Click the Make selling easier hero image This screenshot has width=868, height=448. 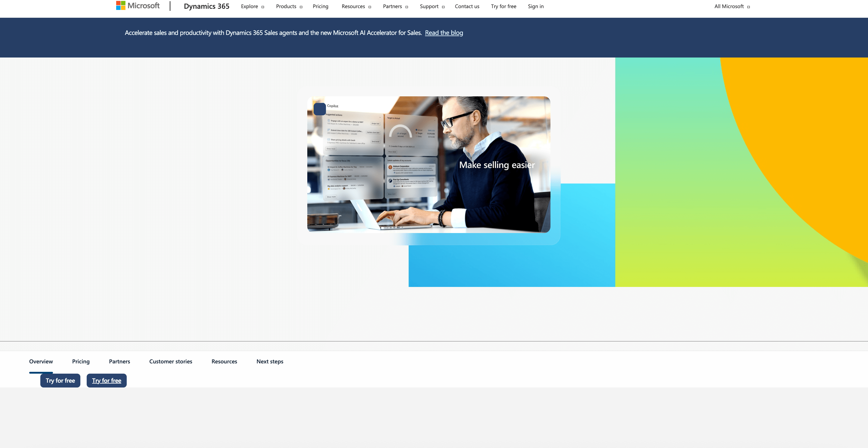coord(429,164)
